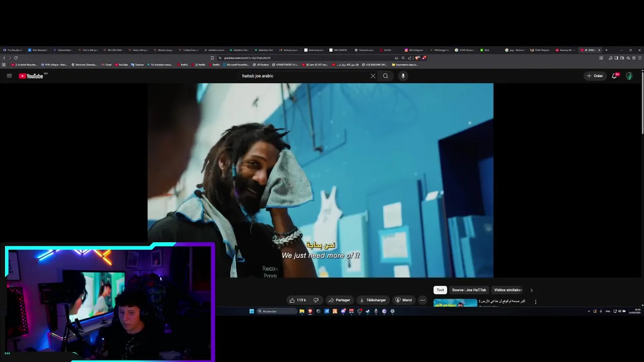
Task: Show hidden system tray icons chevron
Action: [589, 311]
